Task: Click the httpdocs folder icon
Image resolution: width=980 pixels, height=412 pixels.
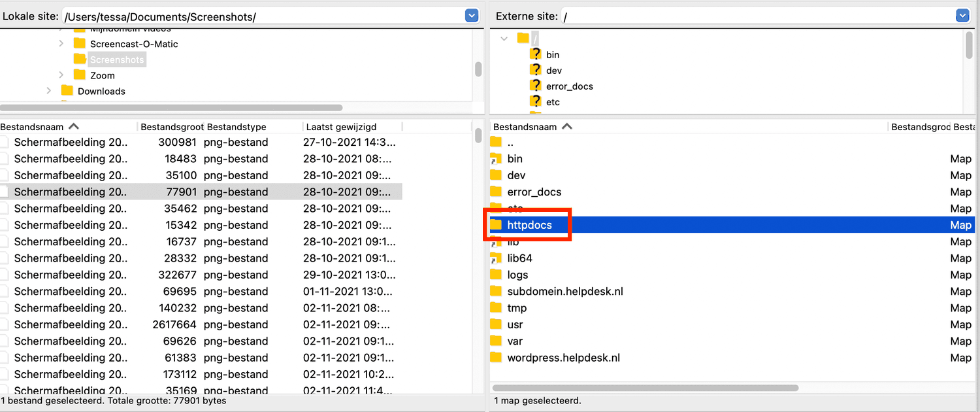Action: [496, 225]
